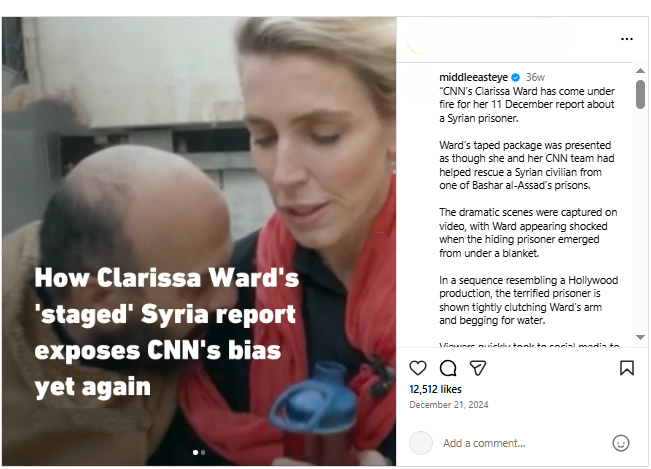Jump to the second carousel slide dot
The height and width of the screenshot is (469, 651).
click(x=203, y=452)
